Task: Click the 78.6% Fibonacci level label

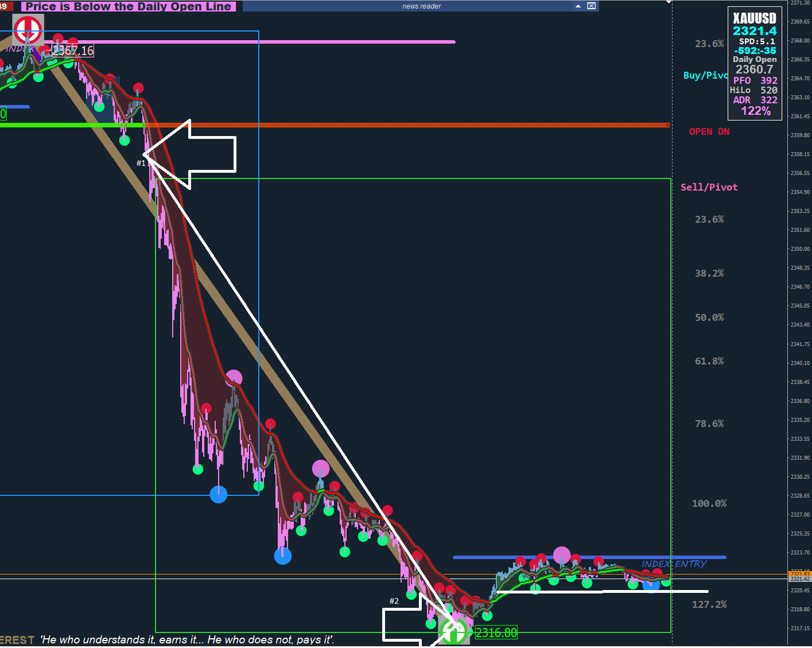Action: pyautogui.click(x=709, y=424)
